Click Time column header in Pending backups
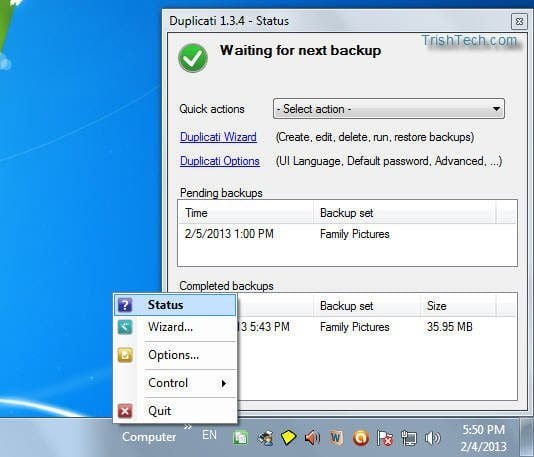 (246, 213)
